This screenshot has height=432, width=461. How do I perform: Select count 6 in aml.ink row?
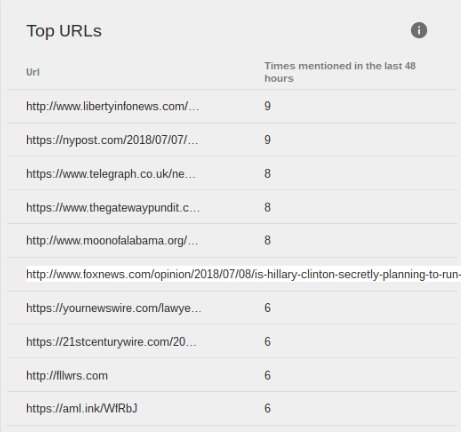tap(267, 408)
